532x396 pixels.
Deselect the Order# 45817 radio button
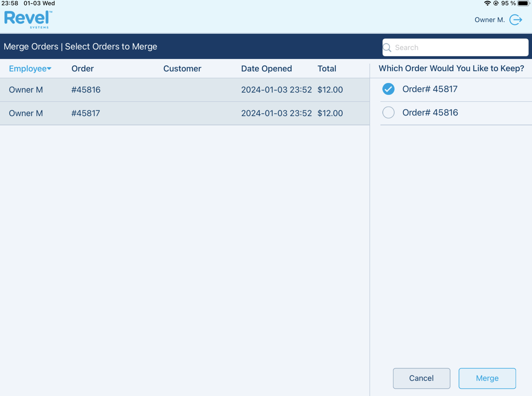(388, 89)
